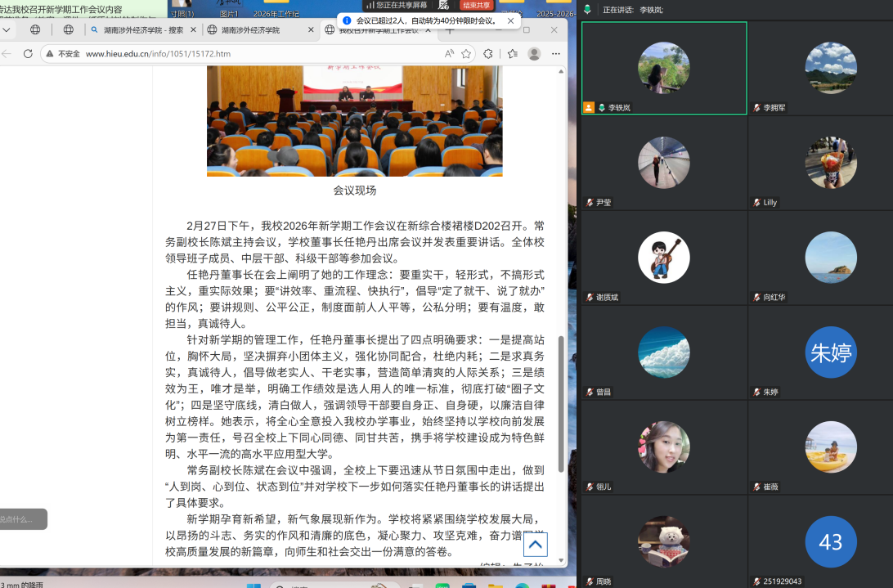Click the back-to-top arrow on webpage
Image resolution: width=893 pixels, height=588 pixels.
pyautogui.click(x=535, y=545)
